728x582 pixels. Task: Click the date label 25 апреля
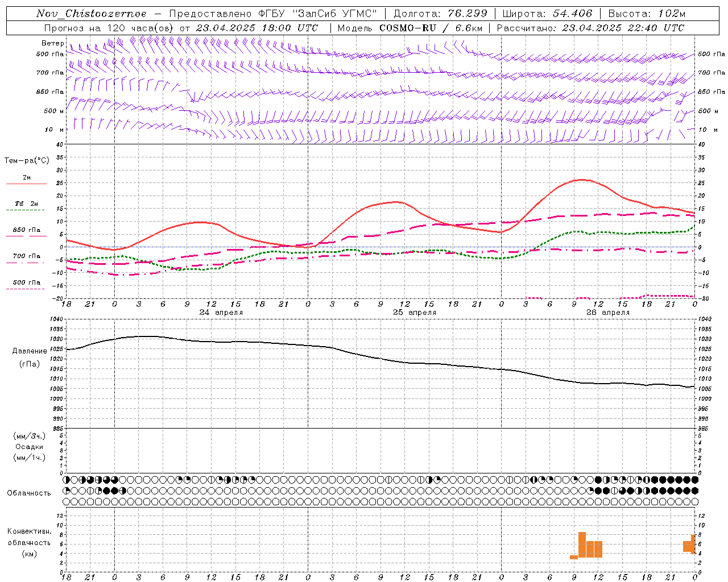[x=415, y=313]
